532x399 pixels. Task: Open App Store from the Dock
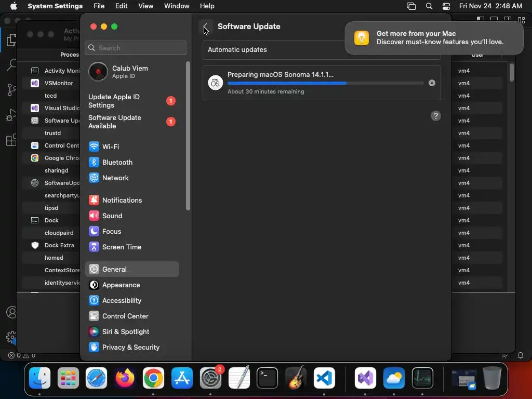pyautogui.click(x=182, y=378)
